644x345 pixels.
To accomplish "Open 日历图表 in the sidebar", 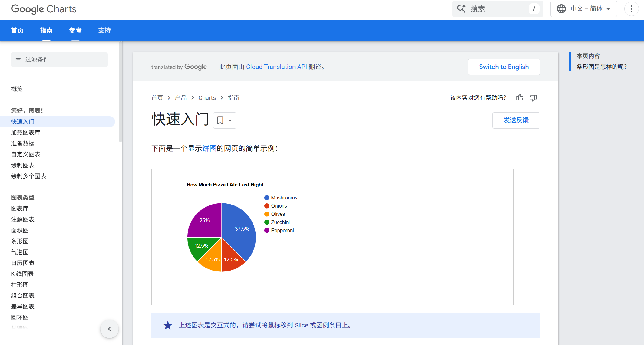I will coord(23,263).
